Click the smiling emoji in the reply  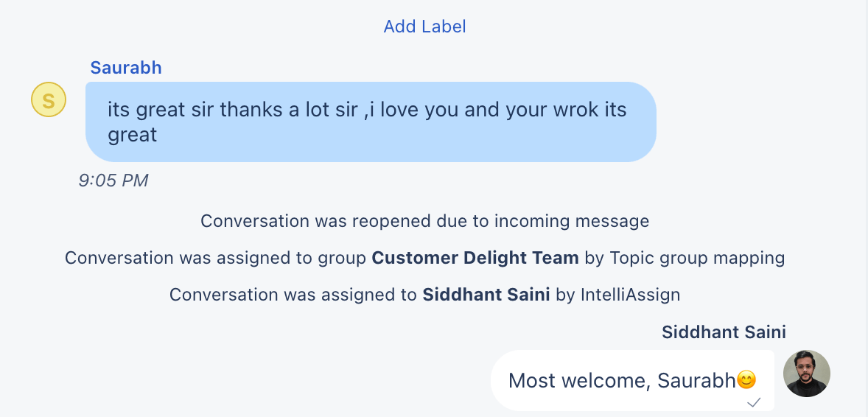pos(746,380)
